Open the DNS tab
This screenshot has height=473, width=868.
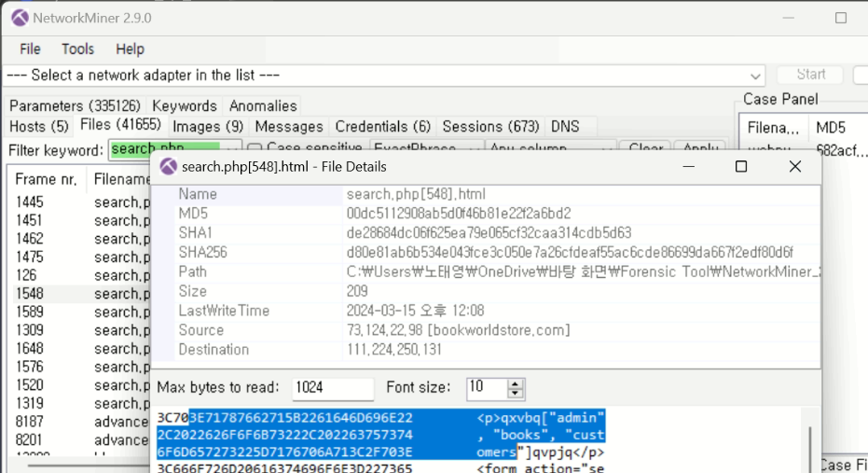click(x=565, y=126)
